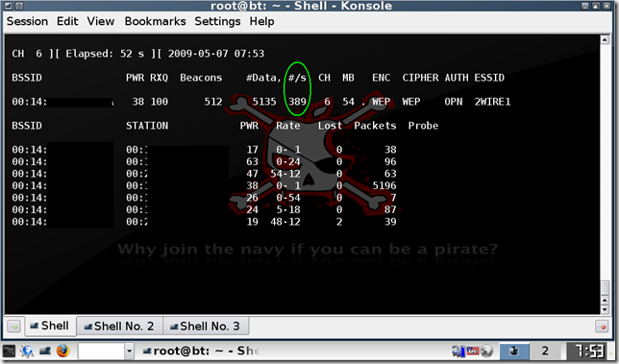Click the globe tray icon

pos(486,351)
